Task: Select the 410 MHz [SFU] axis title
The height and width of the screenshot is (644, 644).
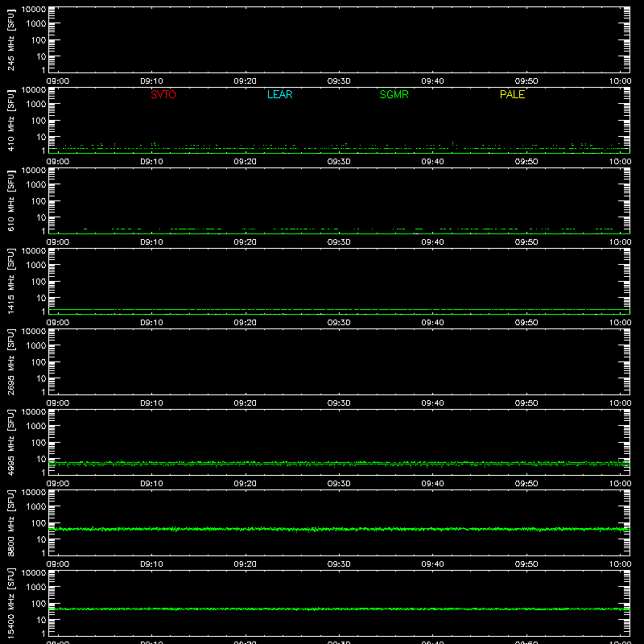Action: 10,120
